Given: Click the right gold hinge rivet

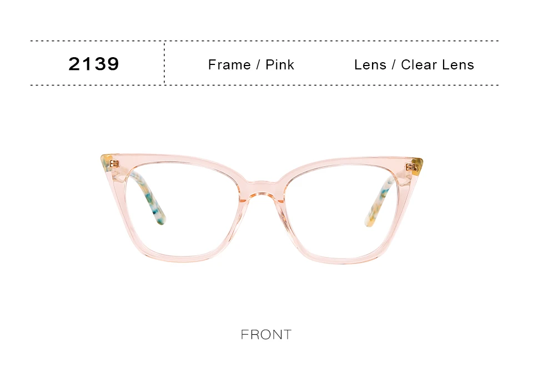Looking at the screenshot, I should tap(411, 167).
